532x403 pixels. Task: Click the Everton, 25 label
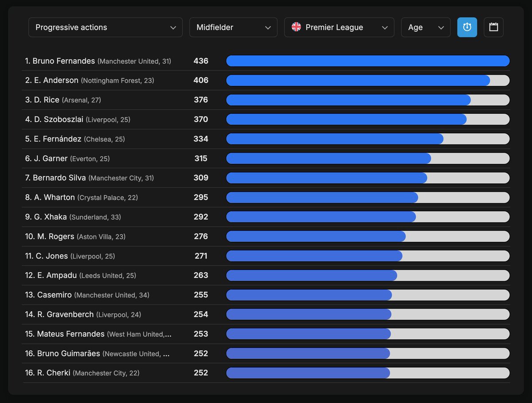coord(90,159)
